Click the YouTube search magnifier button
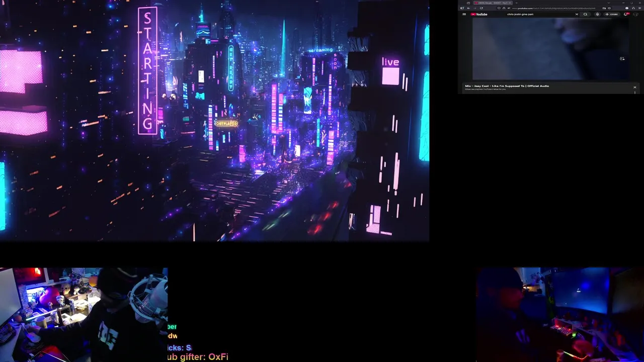This screenshot has width=644, height=362. click(585, 14)
